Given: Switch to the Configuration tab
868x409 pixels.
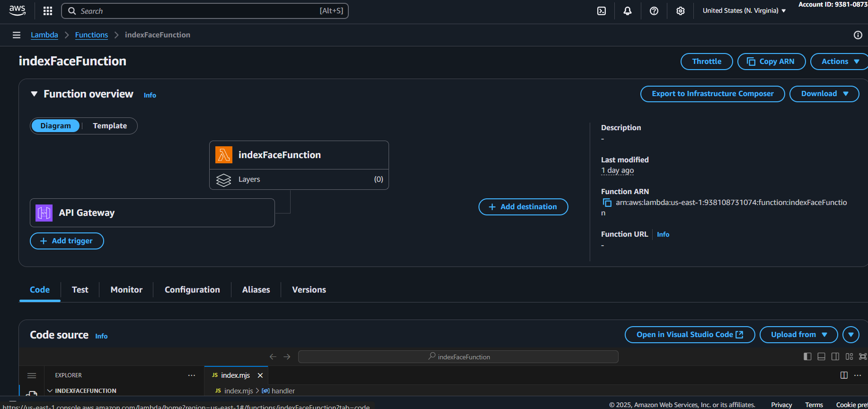Looking at the screenshot, I should click(x=192, y=290).
